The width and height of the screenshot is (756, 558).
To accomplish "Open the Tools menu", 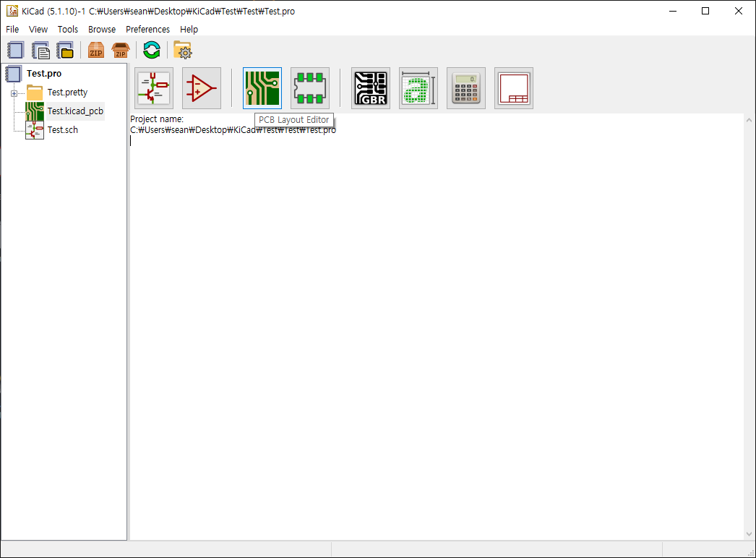I will click(x=67, y=30).
